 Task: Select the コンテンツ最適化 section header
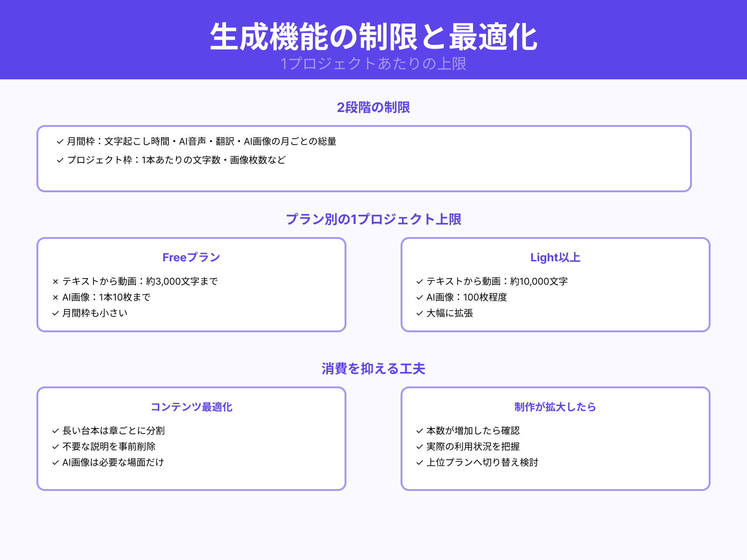click(192, 406)
